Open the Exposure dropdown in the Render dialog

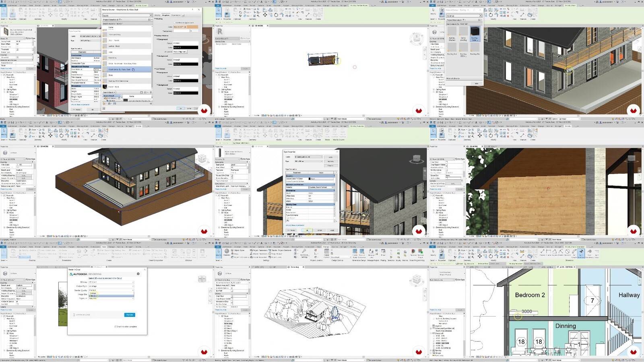pyautogui.click(x=111, y=298)
